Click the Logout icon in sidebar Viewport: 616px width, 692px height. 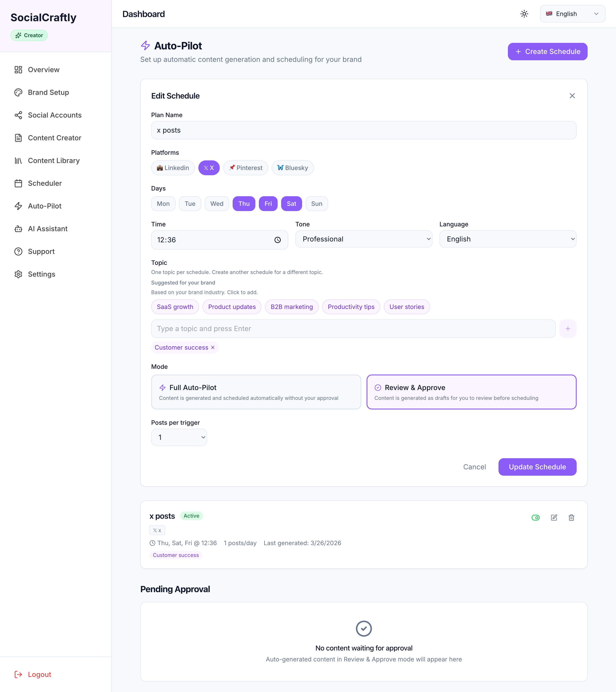(18, 674)
